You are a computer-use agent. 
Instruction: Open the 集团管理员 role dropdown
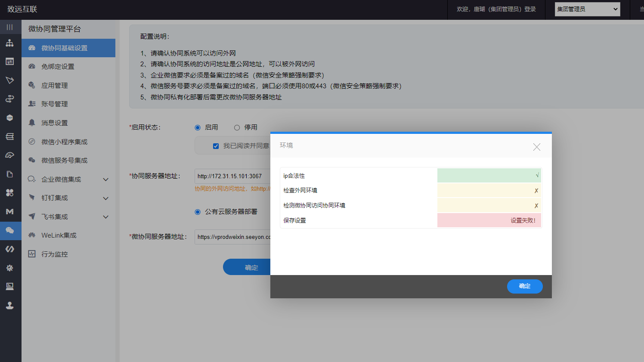587,9
